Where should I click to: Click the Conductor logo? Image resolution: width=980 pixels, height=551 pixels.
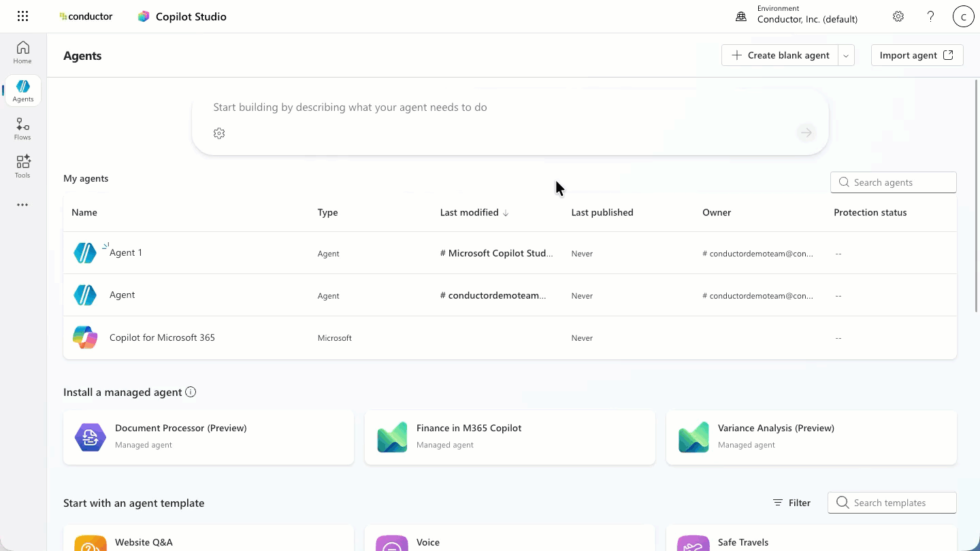click(x=86, y=16)
